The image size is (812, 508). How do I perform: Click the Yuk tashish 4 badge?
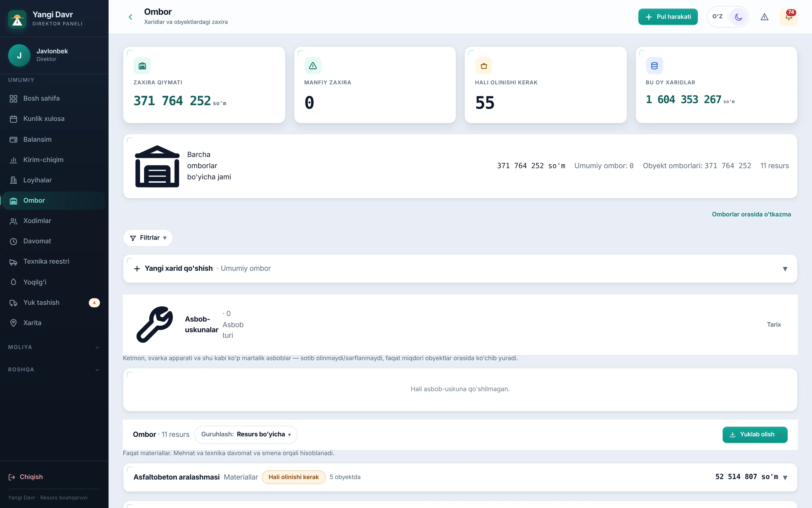pyautogui.click(x=94, y=303)
